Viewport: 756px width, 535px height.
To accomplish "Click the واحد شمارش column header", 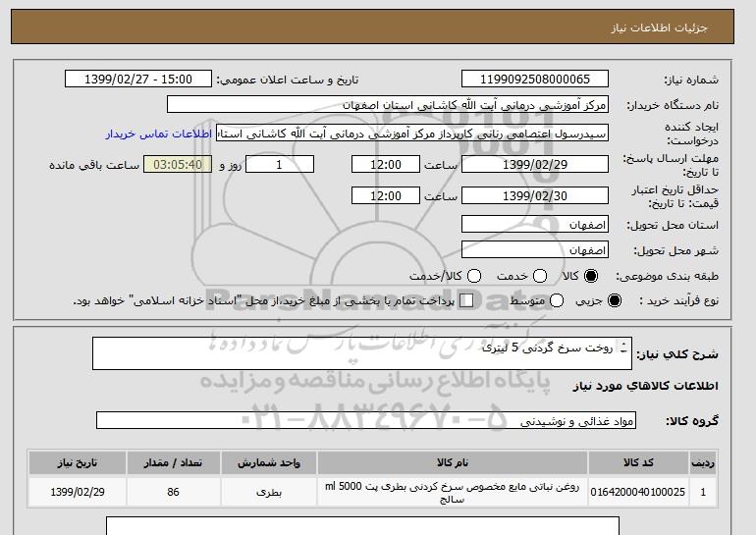I will [x=269, y=462].
